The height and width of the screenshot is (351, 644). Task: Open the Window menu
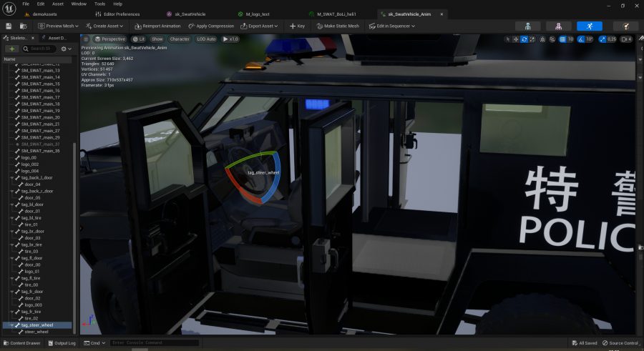[79, 4]
